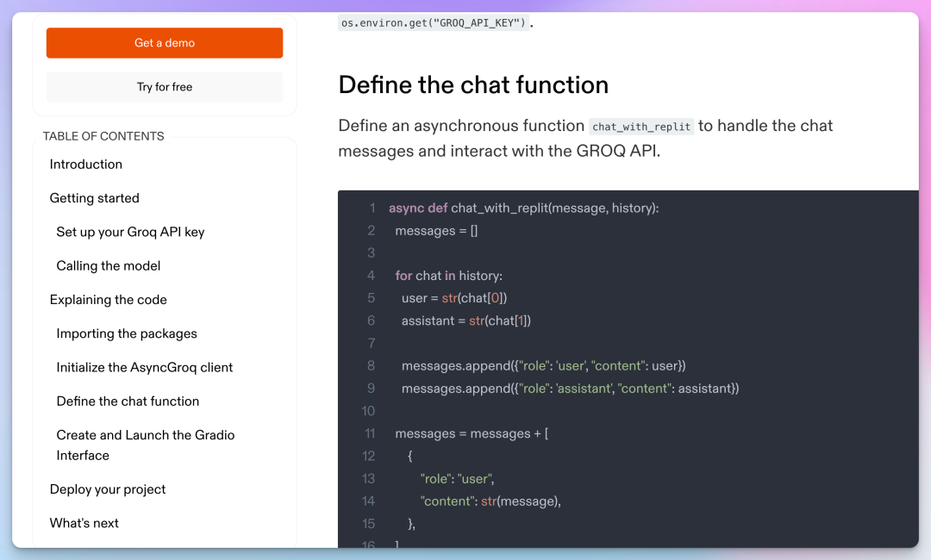The width and height of the screenshot is (931, 560).
Task: Jump to Initialize the AsyncGroq client
Action: (x=145, y=367)
